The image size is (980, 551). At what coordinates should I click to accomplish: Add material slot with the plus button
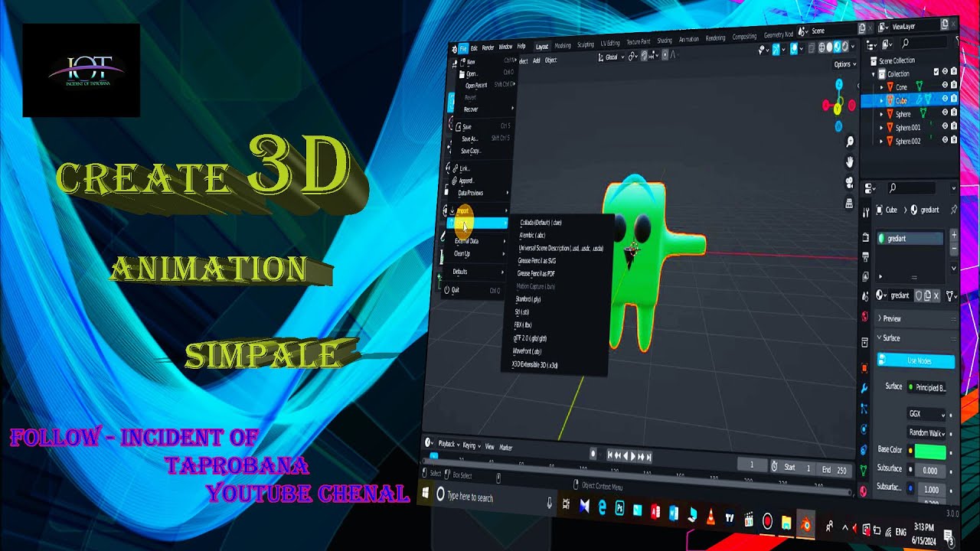pyautogui.click(x=954, y=235)
